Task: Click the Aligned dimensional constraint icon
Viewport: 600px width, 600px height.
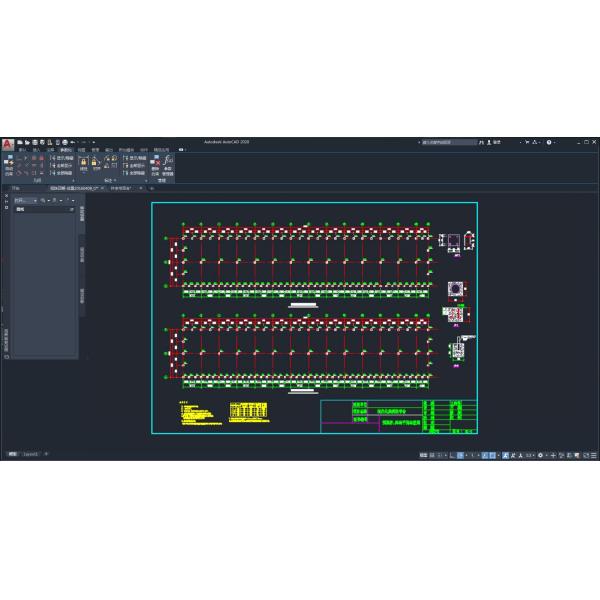Action: [97, 162]
